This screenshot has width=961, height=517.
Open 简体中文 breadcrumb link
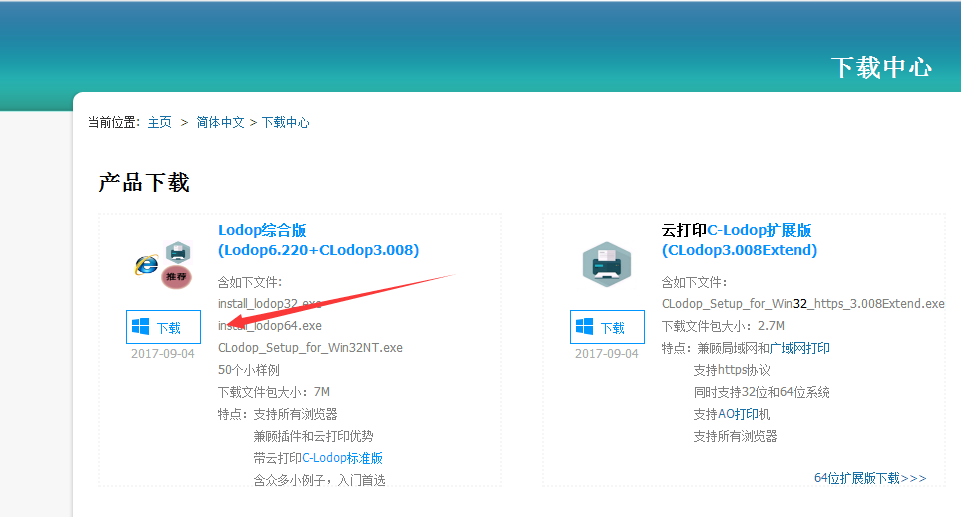click(220, 122)
